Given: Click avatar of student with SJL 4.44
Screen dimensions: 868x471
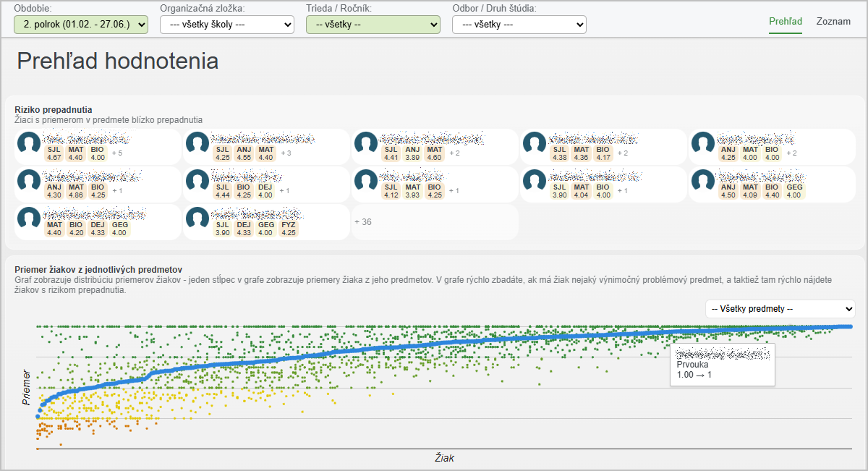Looking at the screenshot, I should point(198,181).
